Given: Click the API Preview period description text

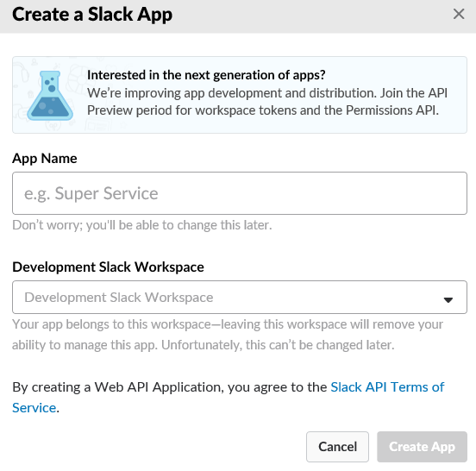Looking at the screenshot, I should (267, 102).
